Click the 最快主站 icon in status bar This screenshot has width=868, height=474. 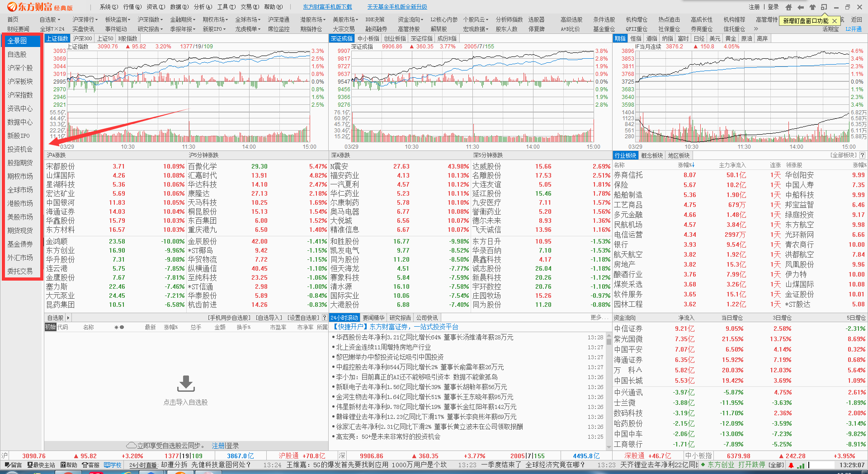[x=41, y=465]
